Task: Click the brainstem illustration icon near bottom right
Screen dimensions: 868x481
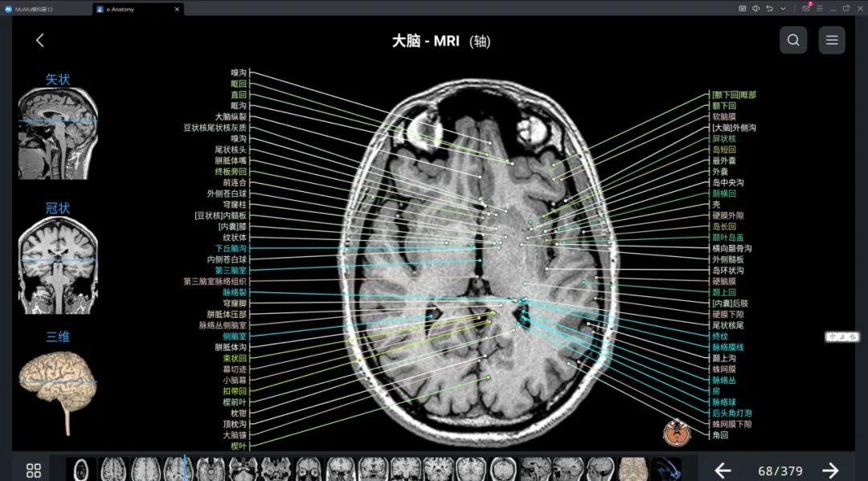Action: coord(678,434)
